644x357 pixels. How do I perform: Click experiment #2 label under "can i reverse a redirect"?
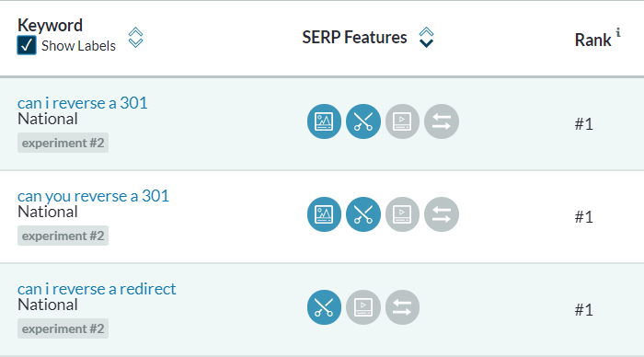click(63, 328)
